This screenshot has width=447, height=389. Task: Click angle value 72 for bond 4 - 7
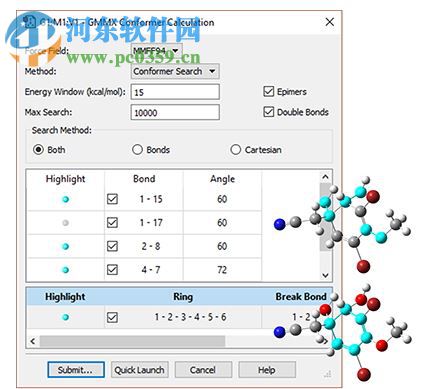pyautogui.click(x=222, y=269)
